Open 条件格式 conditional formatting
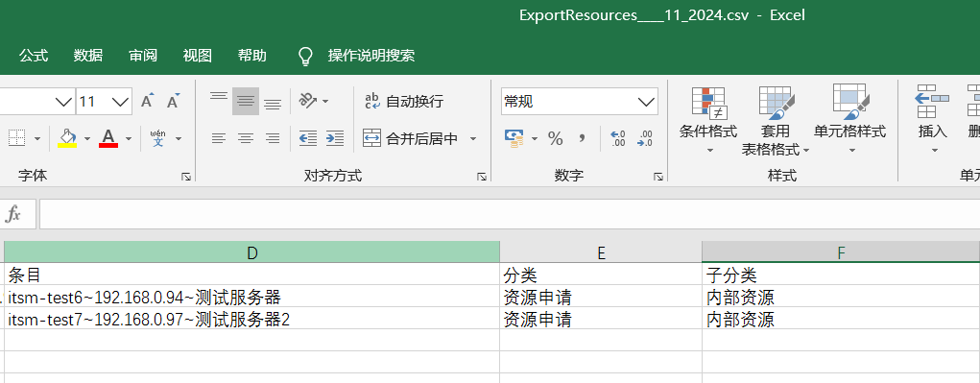Screen dimensions: 980x383 pos(708,121)
